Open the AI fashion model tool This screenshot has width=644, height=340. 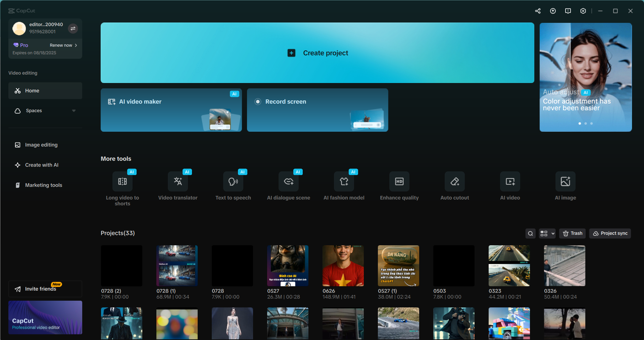coord(344,182)
